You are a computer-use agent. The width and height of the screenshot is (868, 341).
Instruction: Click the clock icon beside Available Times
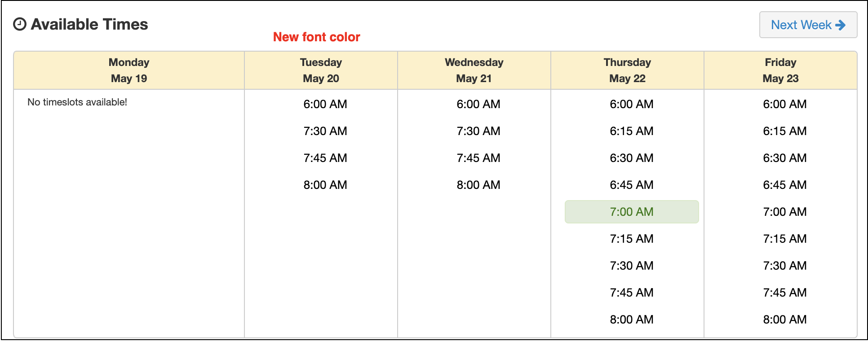click(x=20, y=24)
